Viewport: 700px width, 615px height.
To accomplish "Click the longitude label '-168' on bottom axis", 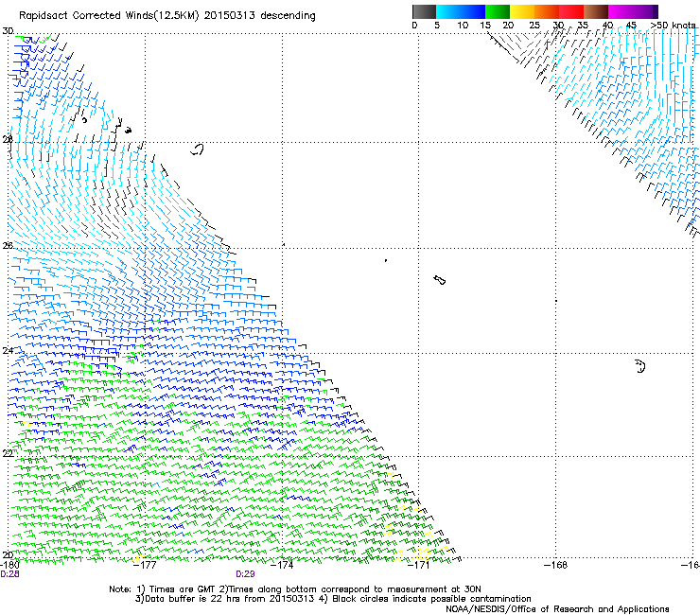I will tap(556, 565).
